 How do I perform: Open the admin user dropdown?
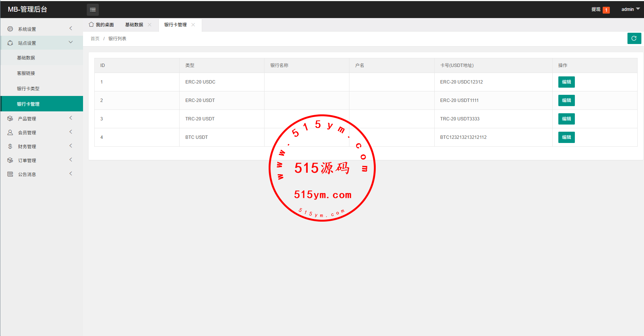pos(630,9)
